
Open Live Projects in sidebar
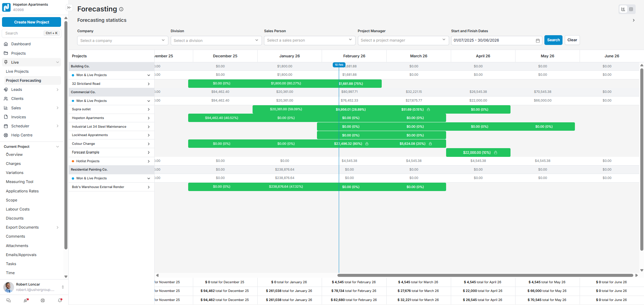pyautogui.click(x=17, y=71)
